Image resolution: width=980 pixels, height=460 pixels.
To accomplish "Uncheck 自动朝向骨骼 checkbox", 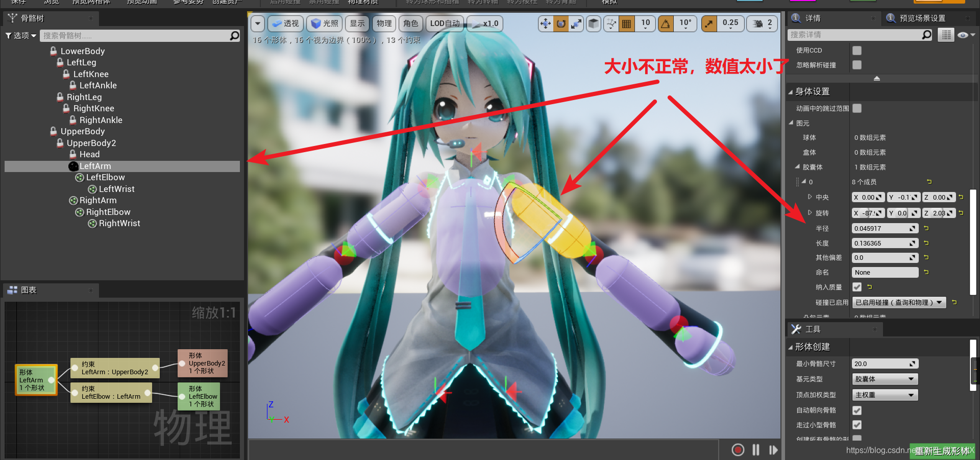I will click(x=857, y=410).
